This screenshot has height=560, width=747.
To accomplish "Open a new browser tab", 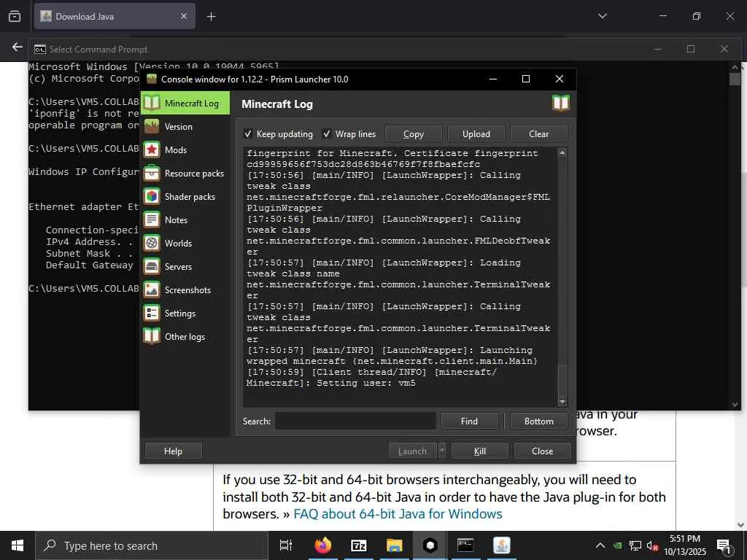I will coord(211,17).
